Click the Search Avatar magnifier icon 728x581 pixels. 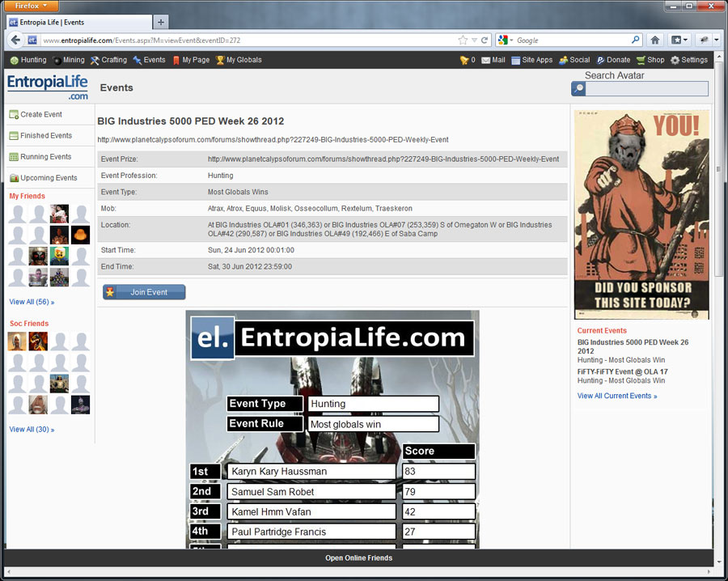pyautogui.click(x=578, y=88)
